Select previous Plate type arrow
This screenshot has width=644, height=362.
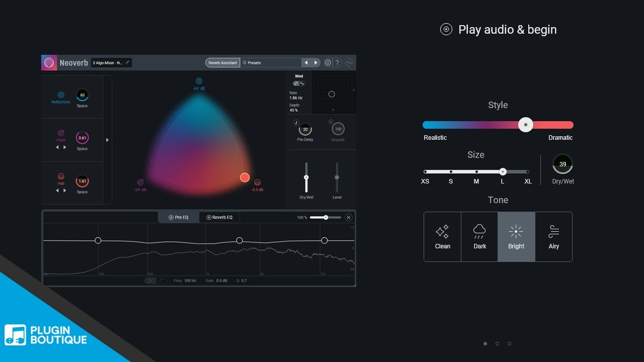57,147
